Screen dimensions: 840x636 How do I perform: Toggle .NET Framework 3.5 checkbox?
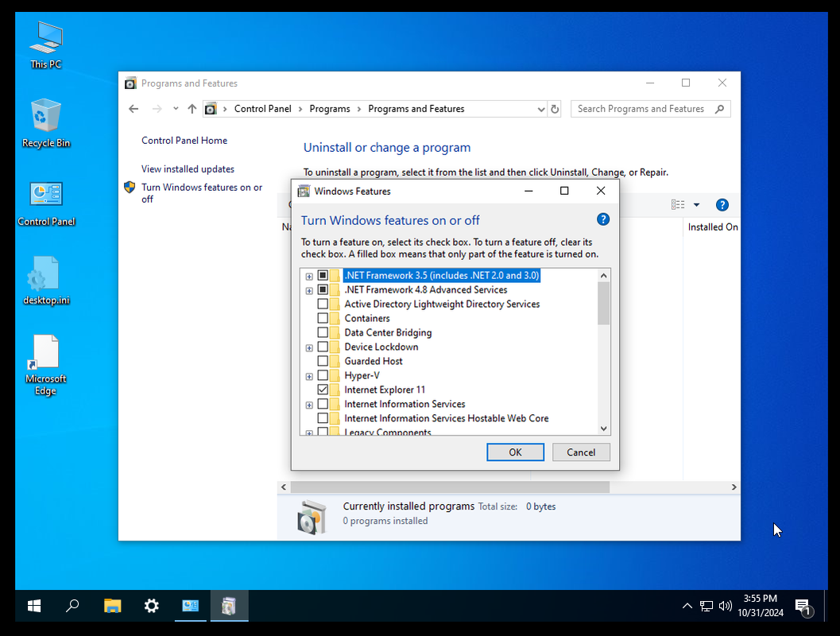[323, 275]
